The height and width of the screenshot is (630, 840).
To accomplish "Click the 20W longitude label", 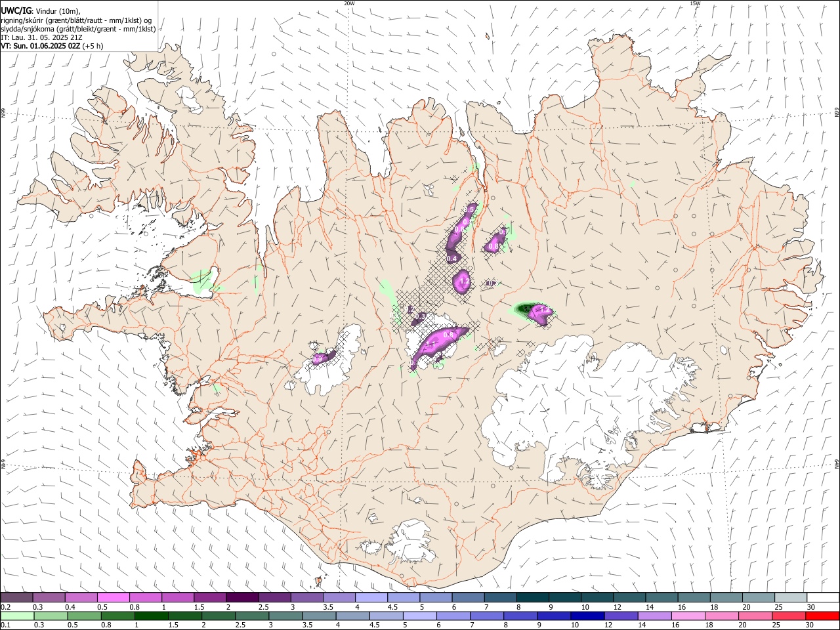I will click(x=349, y=3).
